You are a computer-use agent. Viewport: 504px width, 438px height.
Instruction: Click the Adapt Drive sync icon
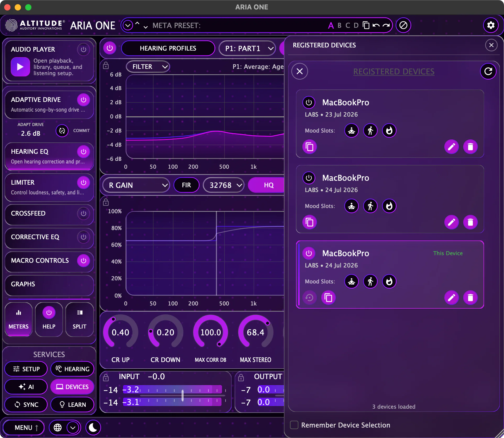pos(62,130)
